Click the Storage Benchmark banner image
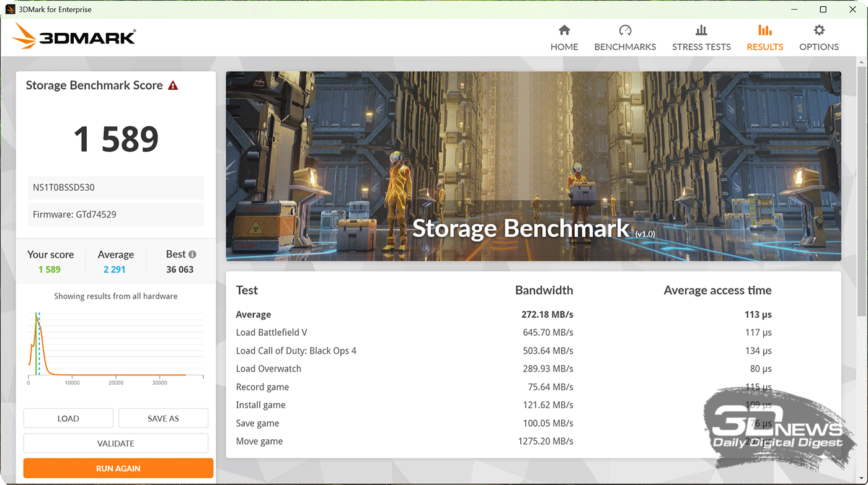The width and height of the screenshot is (868, 485). point(533,166)
